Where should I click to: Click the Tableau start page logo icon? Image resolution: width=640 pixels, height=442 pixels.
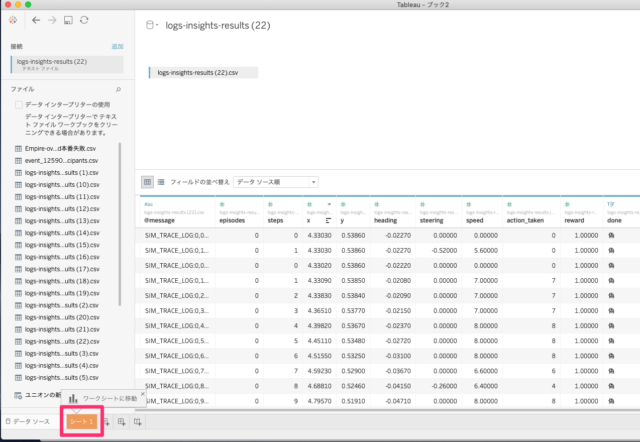(x=13, y=20)
